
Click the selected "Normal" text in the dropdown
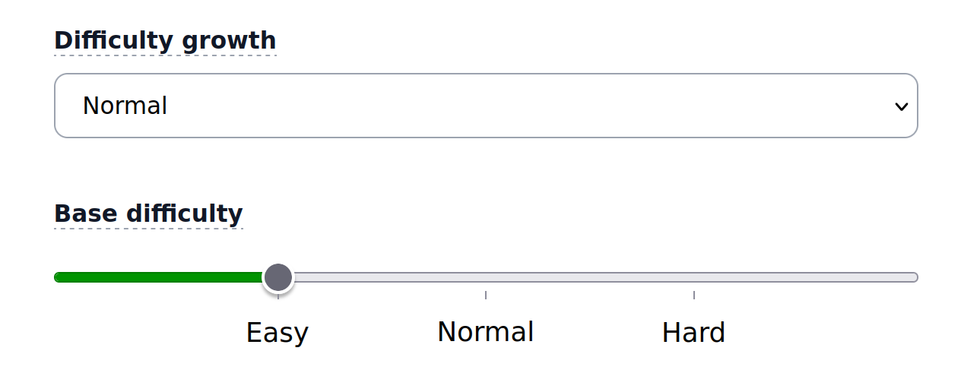(x=125, y=106)
